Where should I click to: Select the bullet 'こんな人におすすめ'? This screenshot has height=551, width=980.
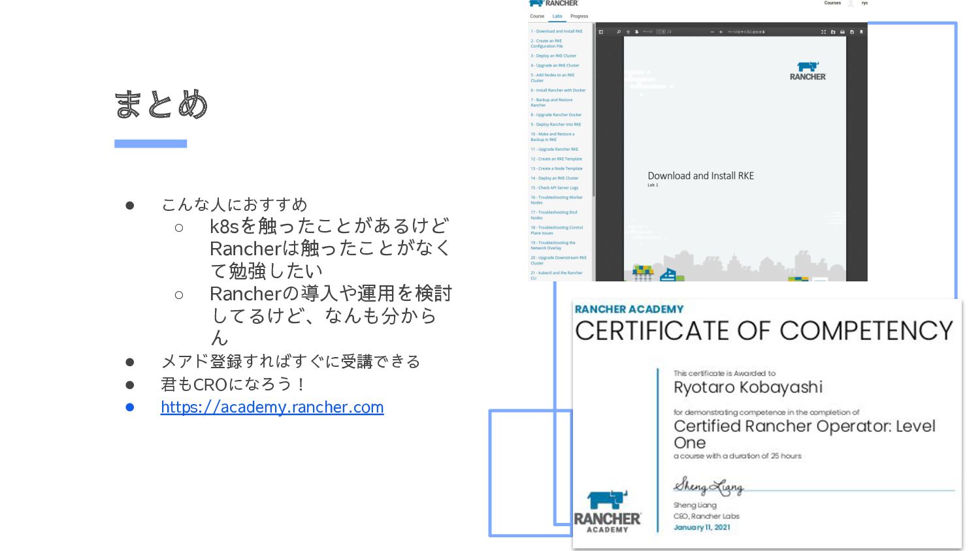coord(234,204)
